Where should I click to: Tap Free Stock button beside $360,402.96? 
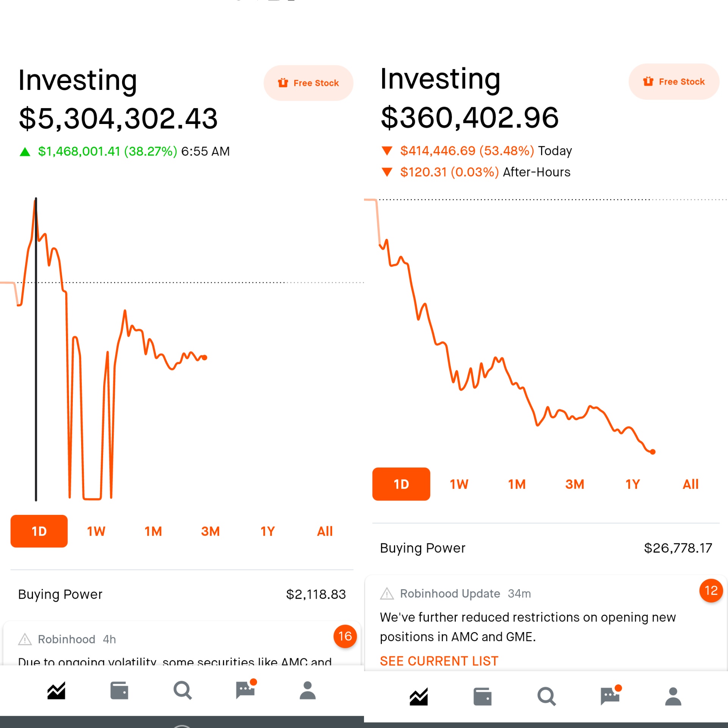pos(674,82)
